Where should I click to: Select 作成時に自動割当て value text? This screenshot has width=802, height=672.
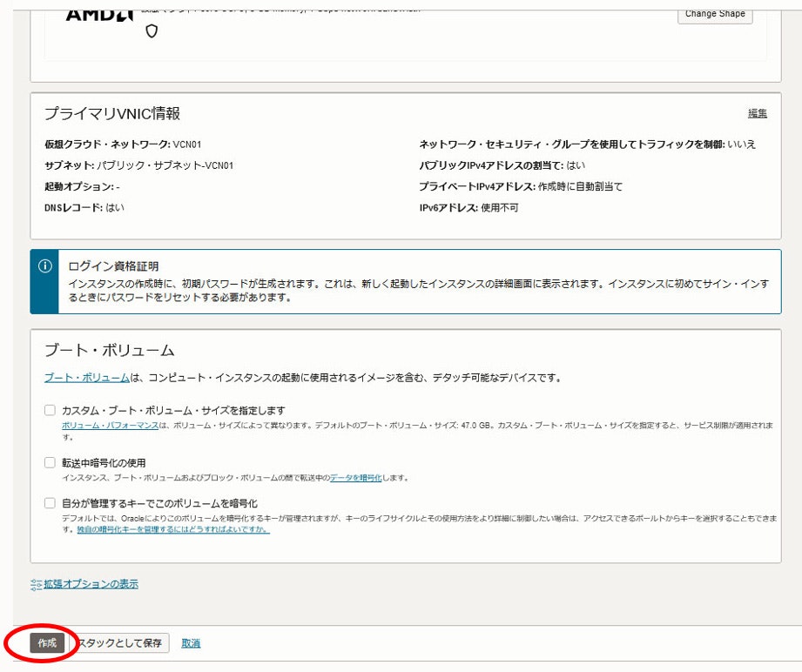pos(581,186)
